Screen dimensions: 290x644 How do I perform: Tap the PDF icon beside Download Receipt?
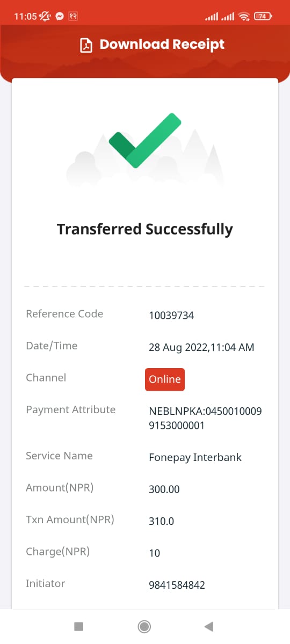click(86, 45)
